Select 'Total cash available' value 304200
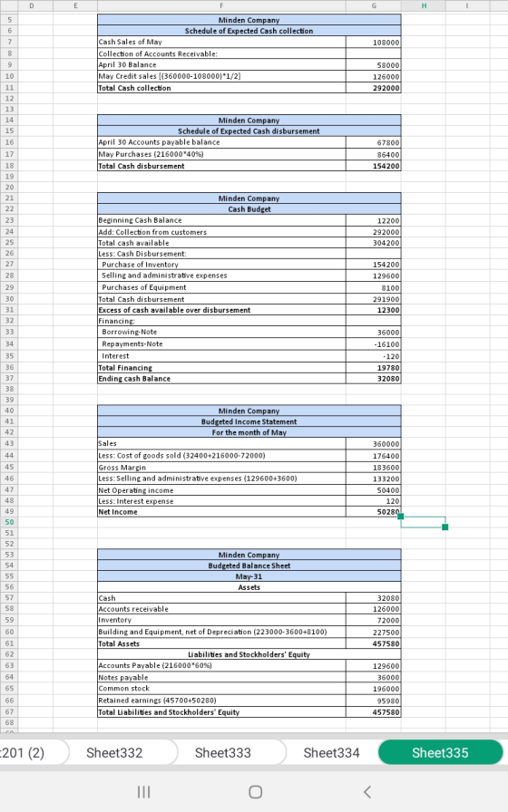Viewport: 508px width, 812px height. (373, 243)
